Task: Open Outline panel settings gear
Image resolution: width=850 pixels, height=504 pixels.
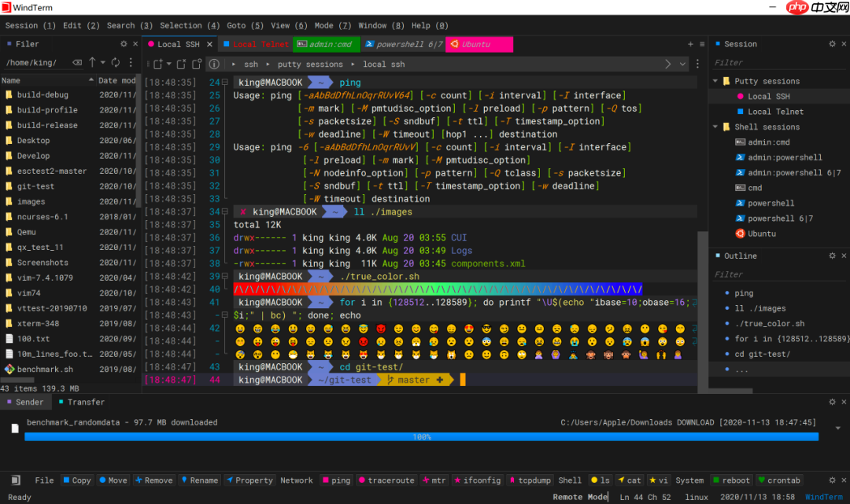Action: click(832, 256)
